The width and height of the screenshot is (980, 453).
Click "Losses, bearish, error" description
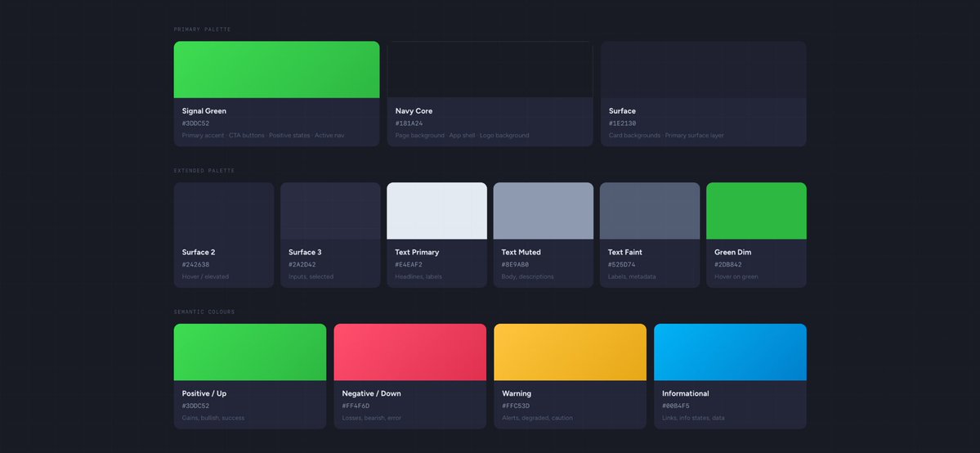[x=372, y=418]
